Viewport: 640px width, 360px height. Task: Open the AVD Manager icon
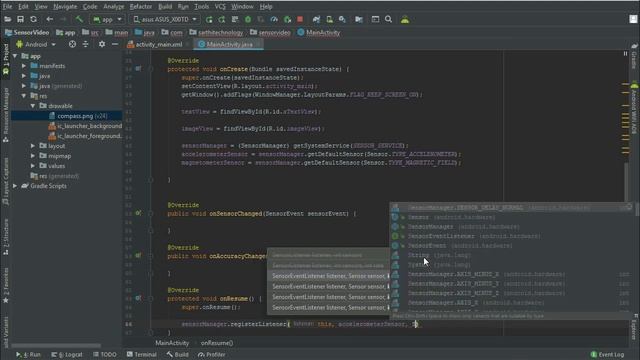pos(329,19)
